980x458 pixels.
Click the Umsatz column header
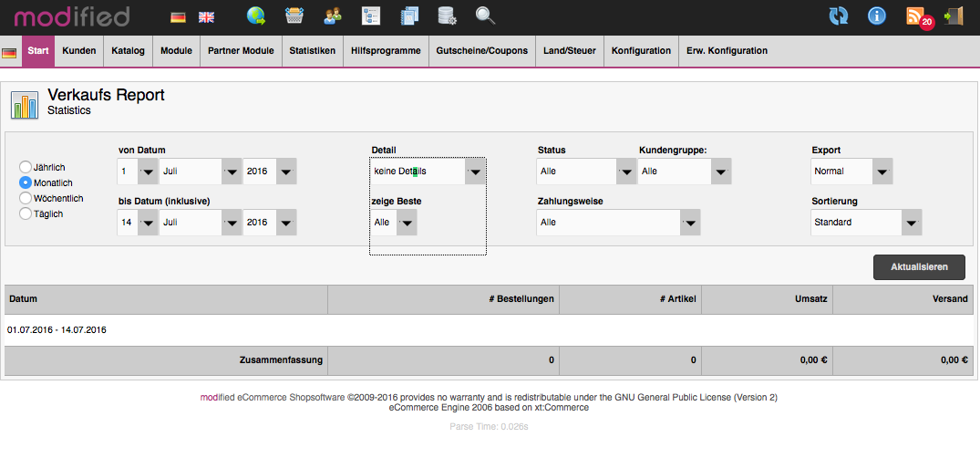pos(767,299)
